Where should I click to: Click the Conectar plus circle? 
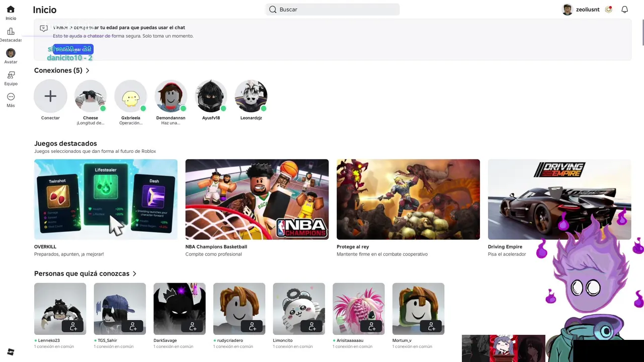pyautogui.click(x=50, y=96)
